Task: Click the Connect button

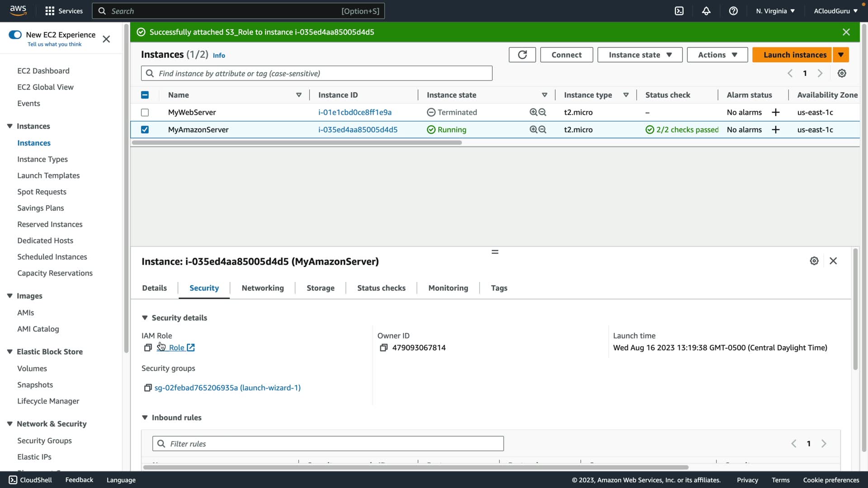Action: [x=566, y=55]
